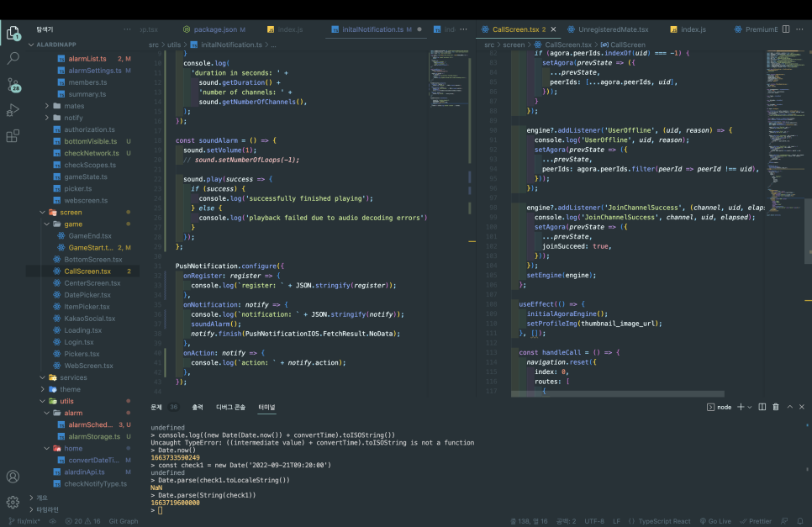This screenshot has width=812, height=527.
Task: Expand the mates folder
Action: click(73, 106)
